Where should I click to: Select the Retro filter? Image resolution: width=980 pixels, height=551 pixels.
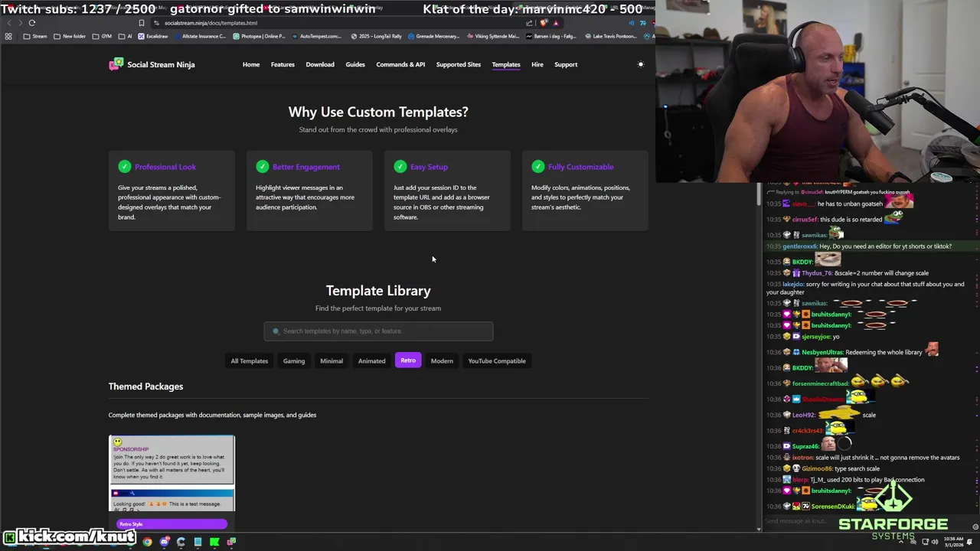(x=408, y=360)
